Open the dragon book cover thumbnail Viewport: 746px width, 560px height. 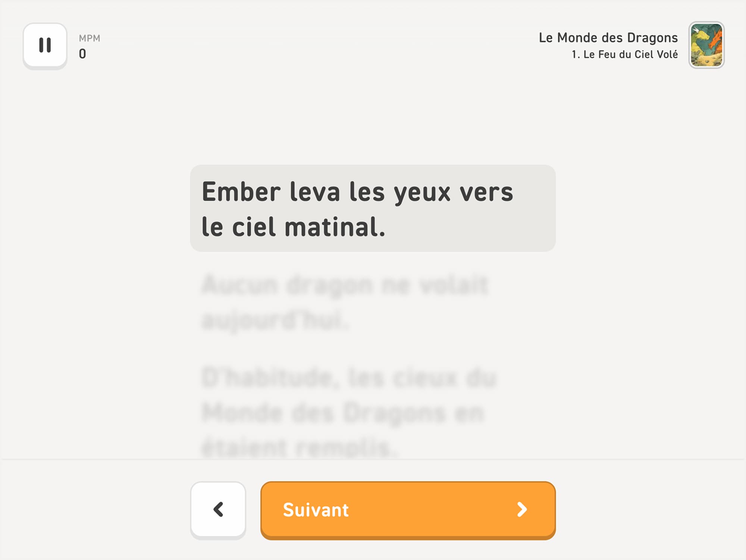(x=706, y=45)
